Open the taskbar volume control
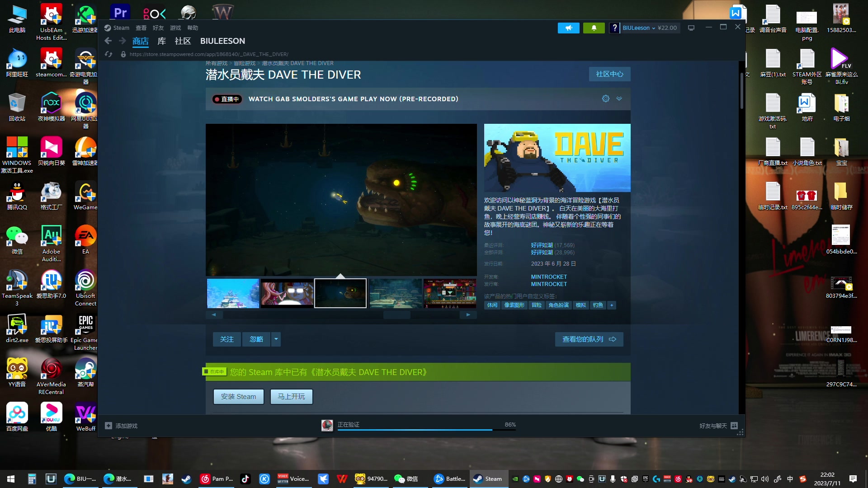Screen dimensions: 868x488 (765, 479)
